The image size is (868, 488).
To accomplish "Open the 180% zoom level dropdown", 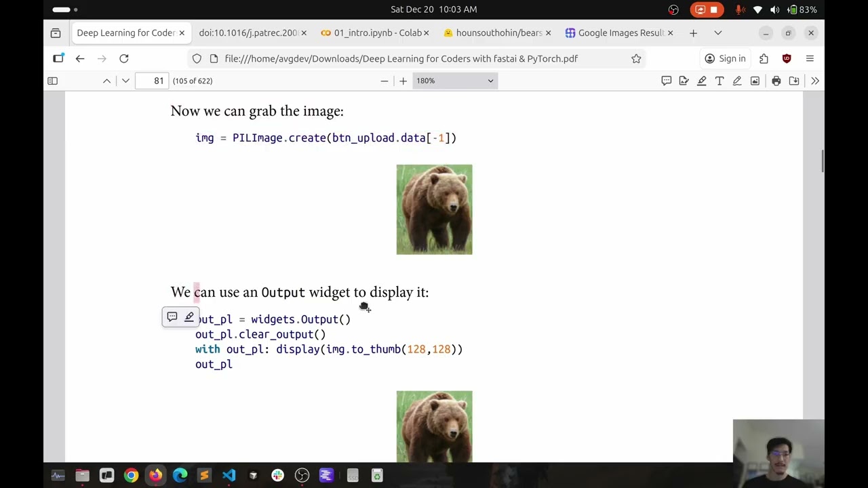I will (x=455, y=81).
